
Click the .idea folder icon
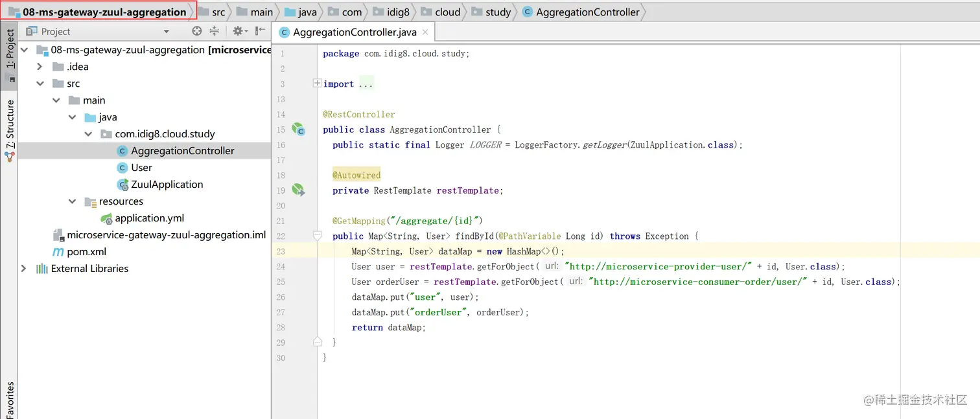(58, 67)
